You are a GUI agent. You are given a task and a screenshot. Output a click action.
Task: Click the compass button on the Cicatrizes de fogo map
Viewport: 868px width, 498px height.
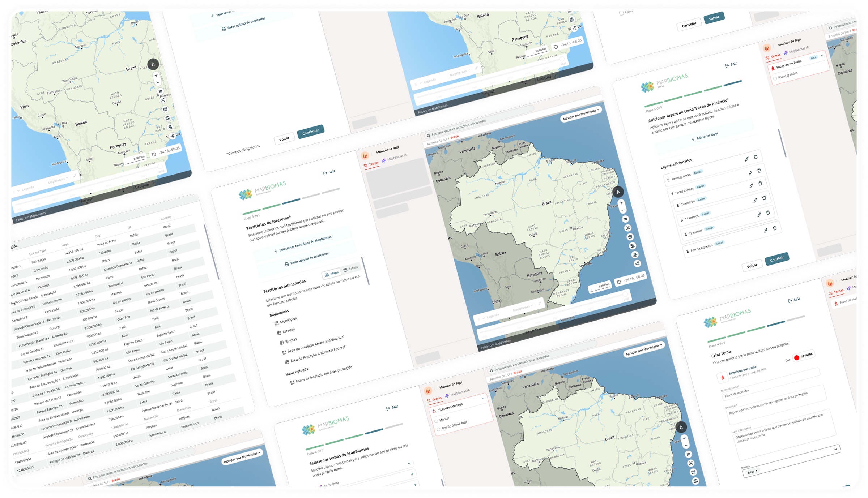pyautogui.click(x=681, y=427)
